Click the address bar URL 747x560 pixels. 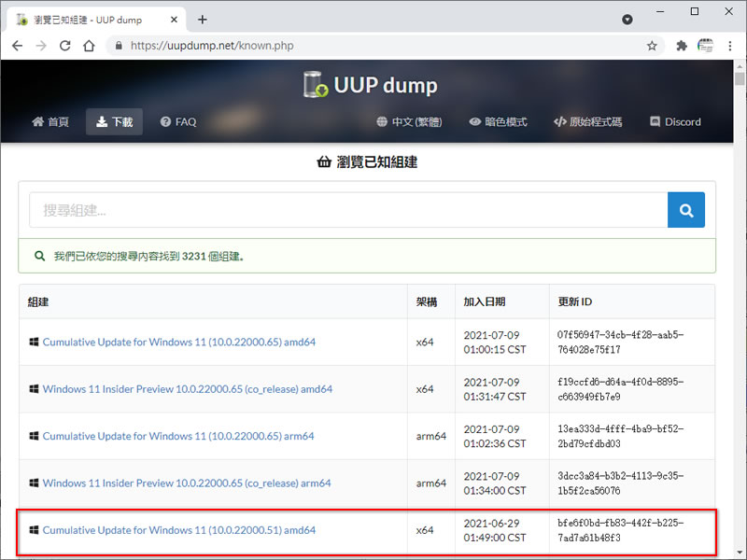[212, 46]
